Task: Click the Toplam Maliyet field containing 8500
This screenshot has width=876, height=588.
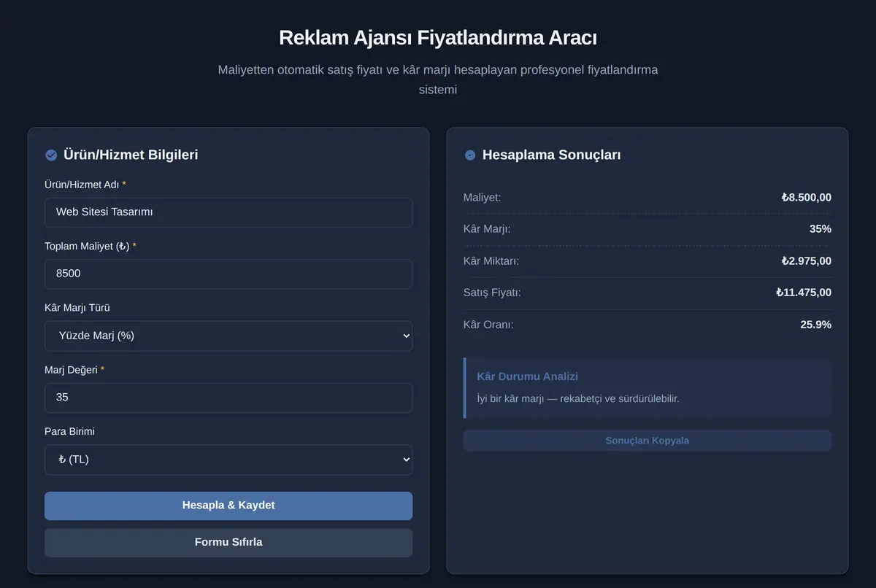Action: click(228, 274)
